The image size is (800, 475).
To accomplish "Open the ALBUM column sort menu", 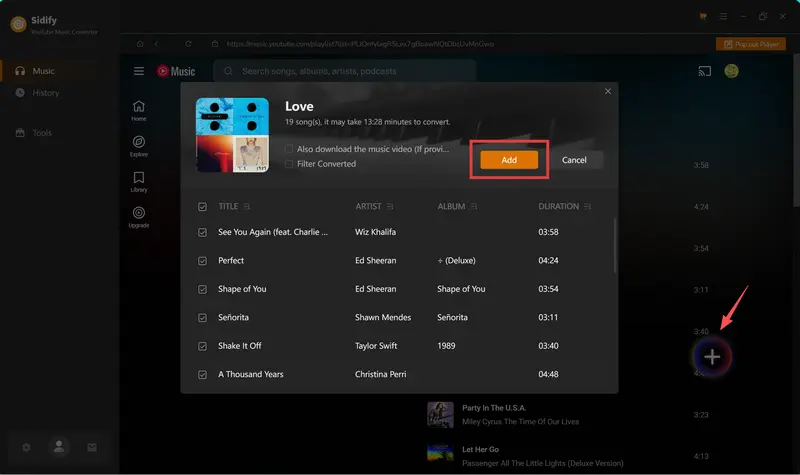I will pyautogui.click(x=474, y=207).
